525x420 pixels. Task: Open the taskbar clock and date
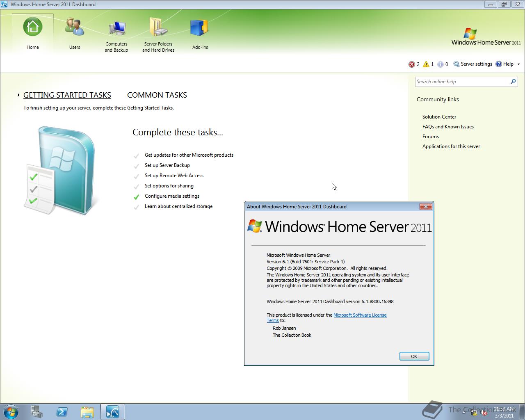[x=504, y=412]
